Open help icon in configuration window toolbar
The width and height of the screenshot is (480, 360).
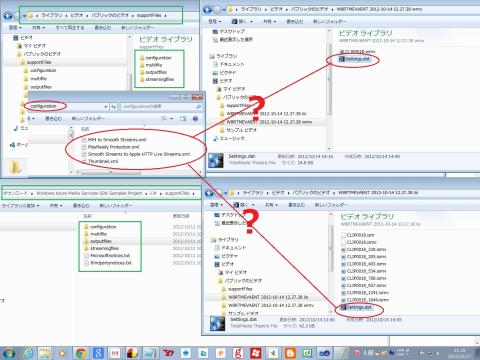[x=195, y=118]
